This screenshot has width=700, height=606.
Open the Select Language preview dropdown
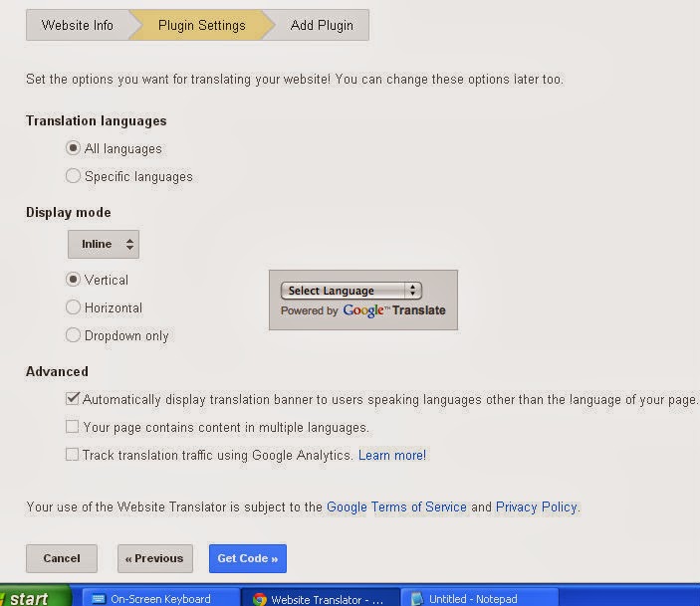coord(350,291)
